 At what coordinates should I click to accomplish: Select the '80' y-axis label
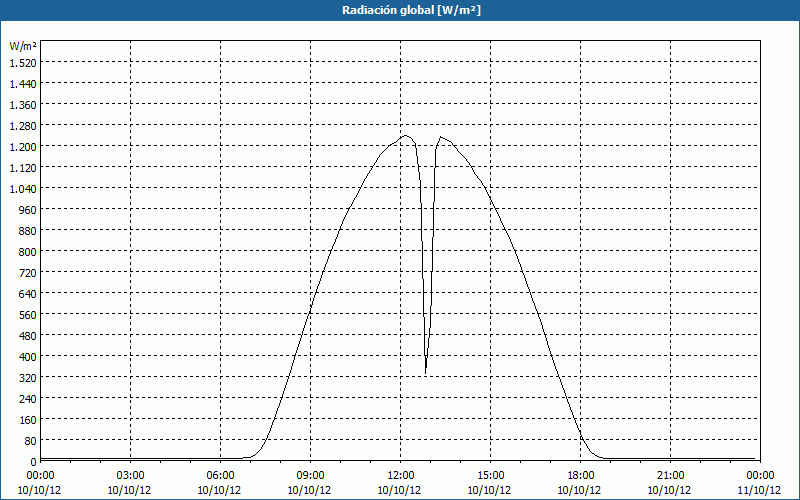(31, 440)
